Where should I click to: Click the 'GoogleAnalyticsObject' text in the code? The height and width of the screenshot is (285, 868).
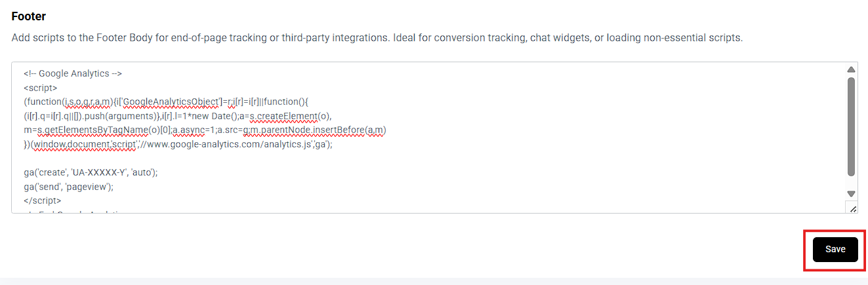point(173,102)
